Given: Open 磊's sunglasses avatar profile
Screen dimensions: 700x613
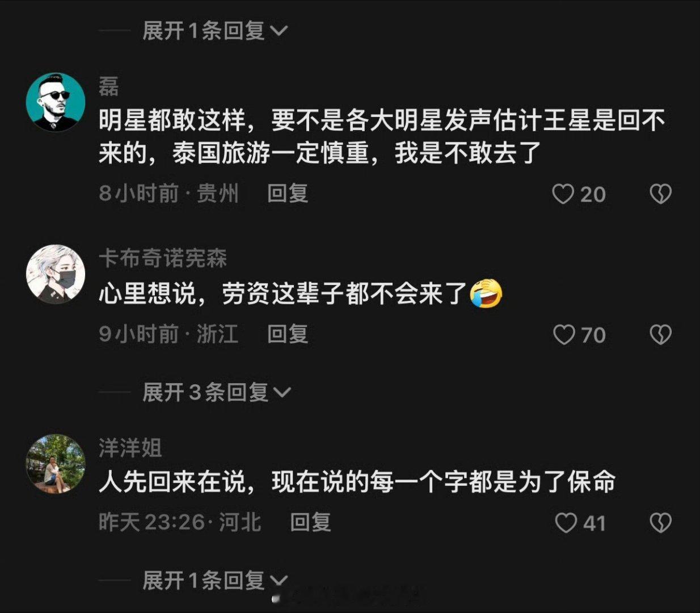Looking at the screenshot, I should click(x=56, y=103).
